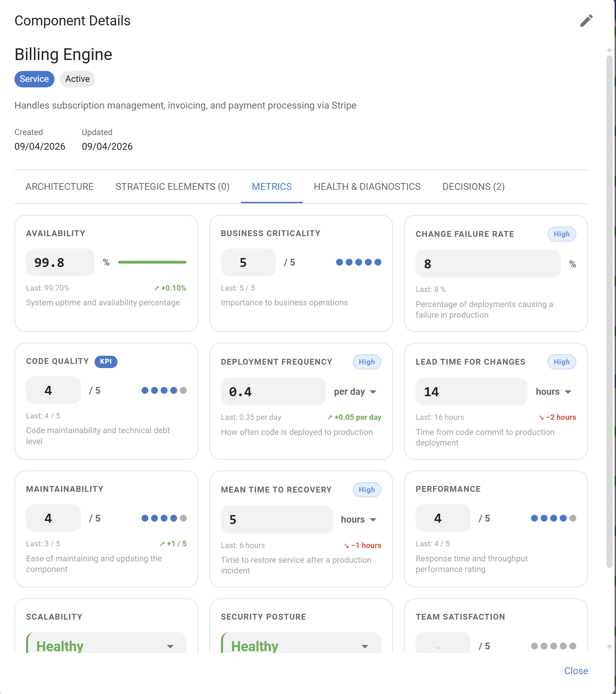Click the Stripe component description text
The image size is (616, 694).
click(x=185, y=105)
